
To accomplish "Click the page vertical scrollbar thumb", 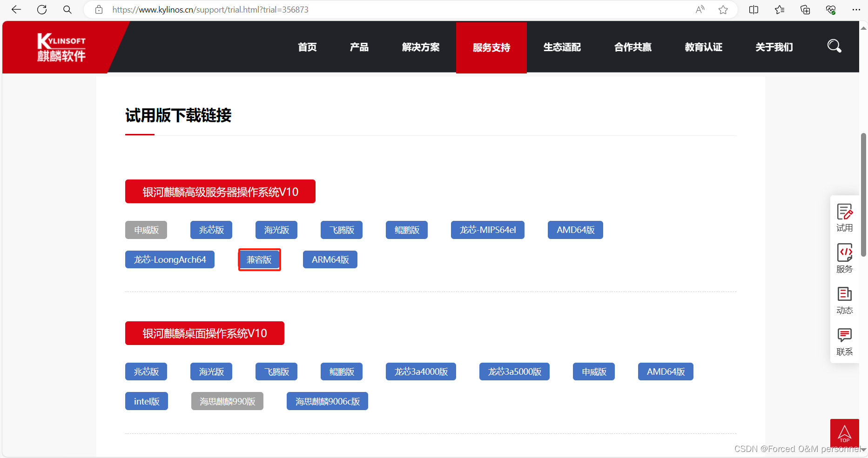I will click(863, 195).
